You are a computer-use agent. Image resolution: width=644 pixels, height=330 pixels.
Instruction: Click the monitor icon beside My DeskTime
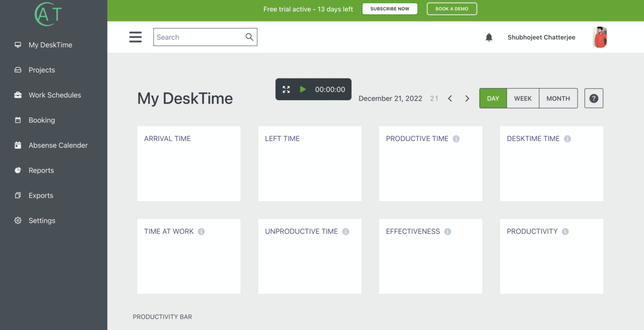18,45
